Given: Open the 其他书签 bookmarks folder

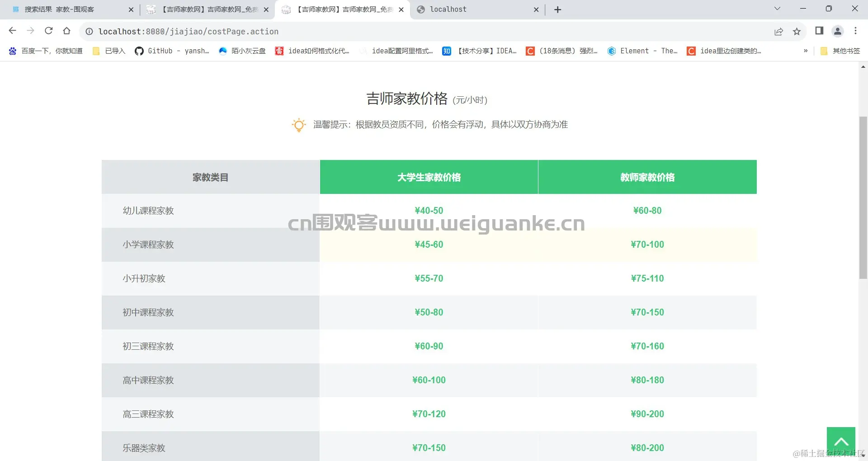Looking at the screenshot, I should click(840, 51).
